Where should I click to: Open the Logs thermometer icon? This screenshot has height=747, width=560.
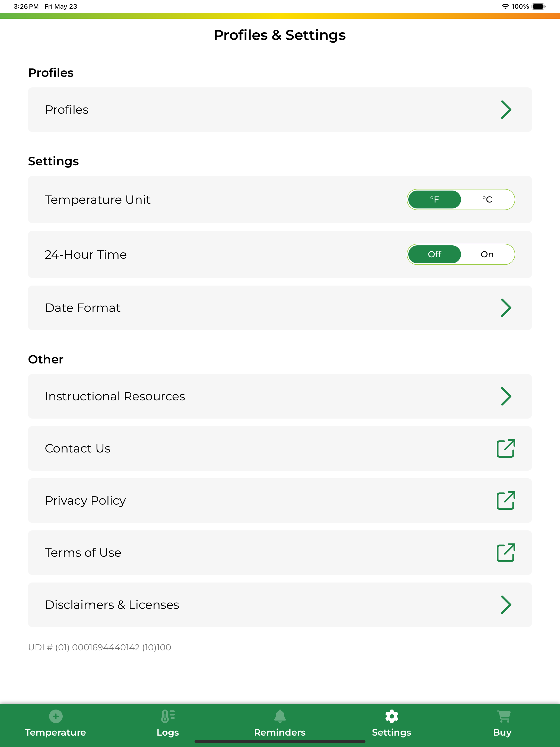click(x=168, y=716)
